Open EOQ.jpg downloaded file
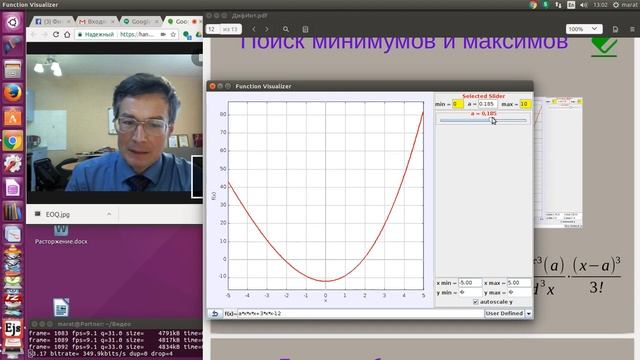640x360 pixels. (57, 214)
